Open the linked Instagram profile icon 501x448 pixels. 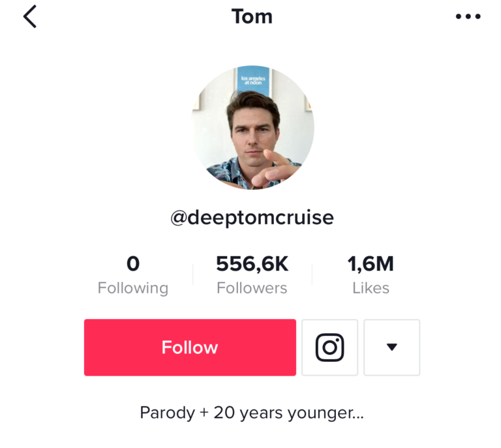point(329,348)
